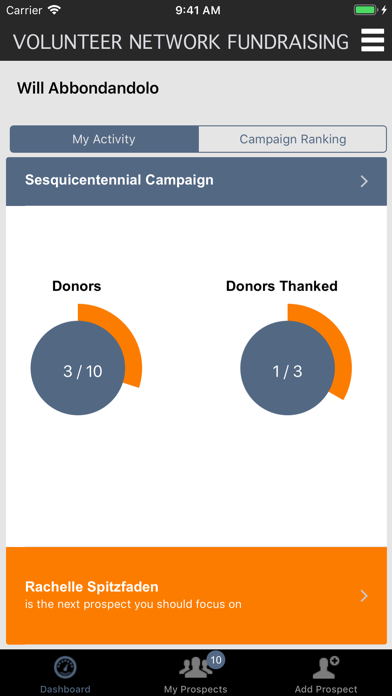
Task: Open the Sesquicentennial Campaign header row
Action: click(x=196, y=181)
